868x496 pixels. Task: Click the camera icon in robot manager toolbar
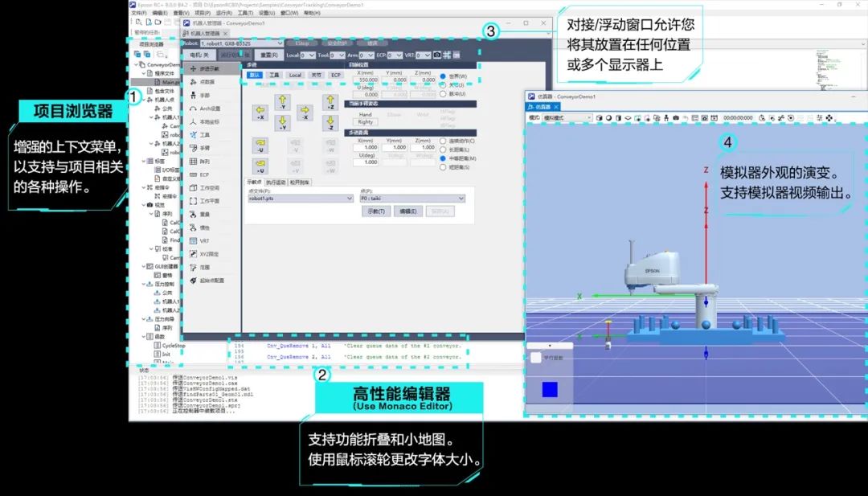436,55
